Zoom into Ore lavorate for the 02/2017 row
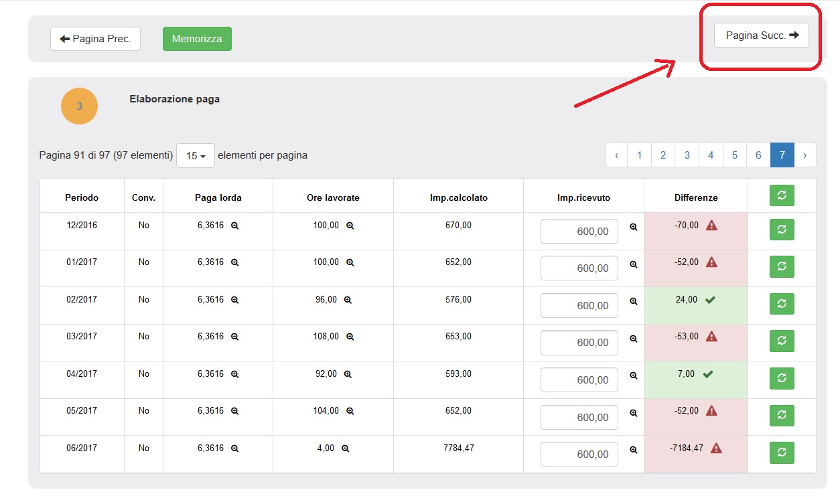This screenshot has height=504, width=840. pyautogui.click(x=348, y=301)
